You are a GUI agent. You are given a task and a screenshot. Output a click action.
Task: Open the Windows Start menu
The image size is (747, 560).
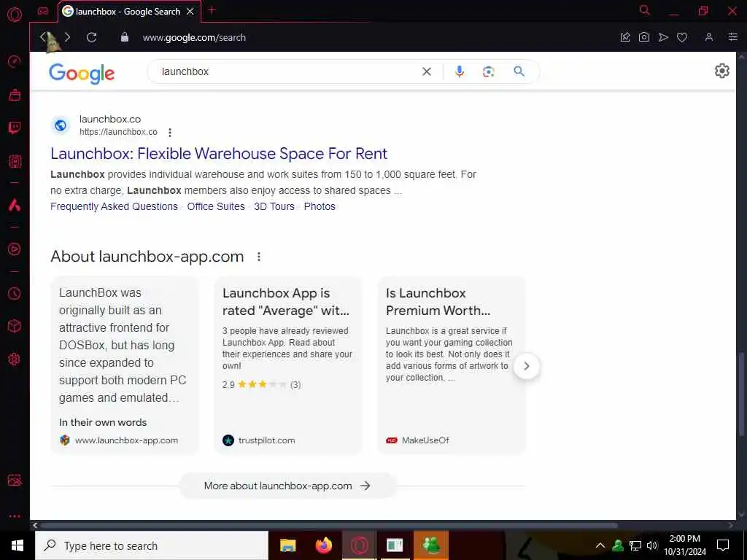click(18, 545)
